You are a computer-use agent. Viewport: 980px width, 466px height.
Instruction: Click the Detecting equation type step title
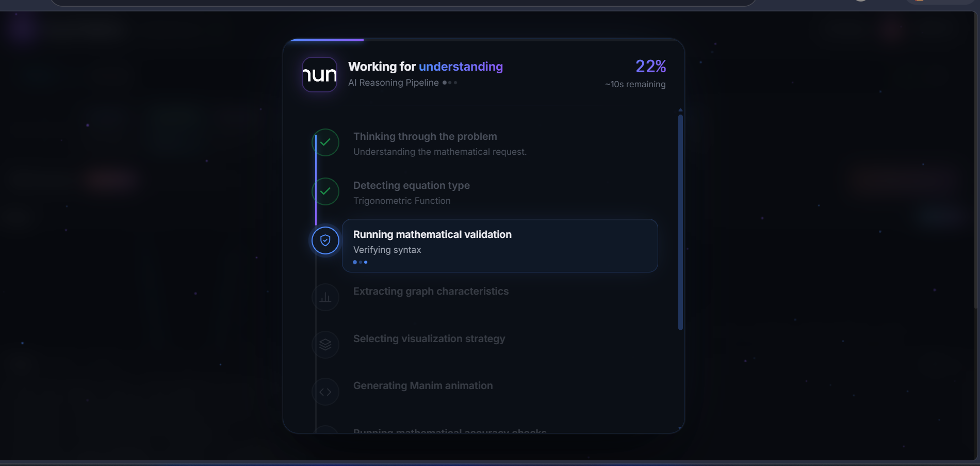pyautogui.click(x=412, y=185)
